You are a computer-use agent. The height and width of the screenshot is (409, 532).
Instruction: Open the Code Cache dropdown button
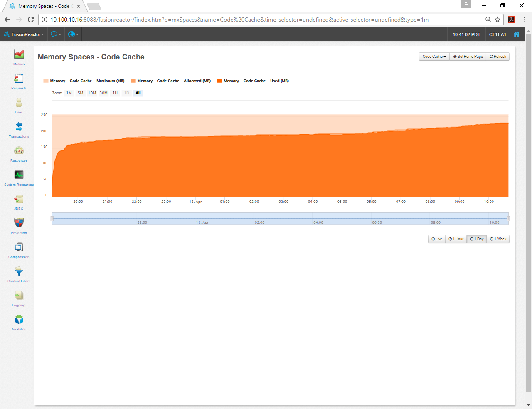(x=434, y=57)
